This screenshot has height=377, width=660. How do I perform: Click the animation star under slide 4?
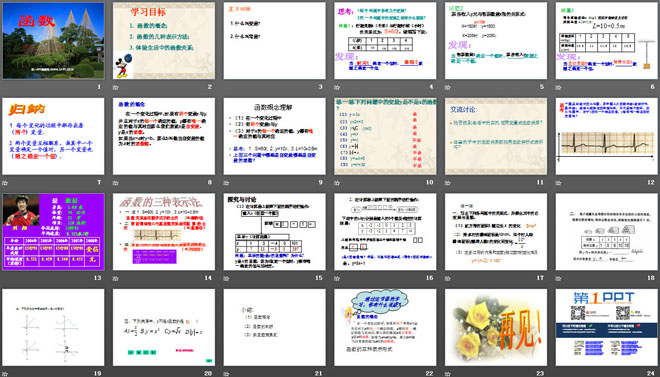coord(337,87)
